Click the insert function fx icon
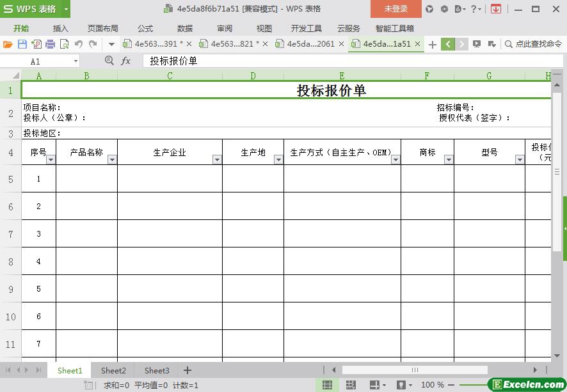This screenshot has width=567, height=392. (126, 61)
